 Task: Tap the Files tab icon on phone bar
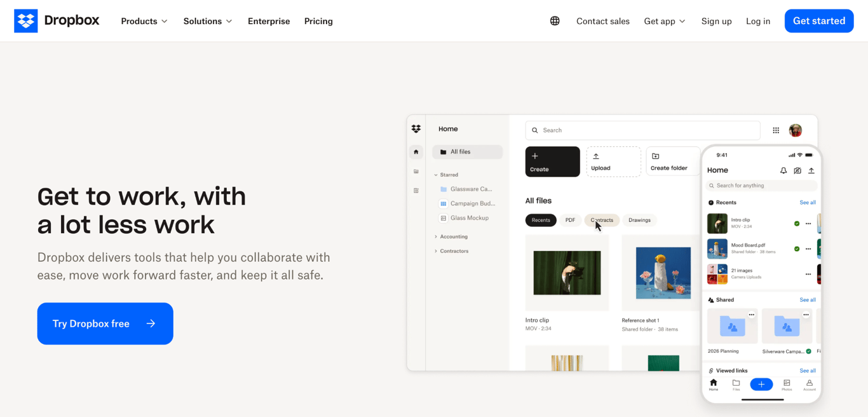[736, 385]
